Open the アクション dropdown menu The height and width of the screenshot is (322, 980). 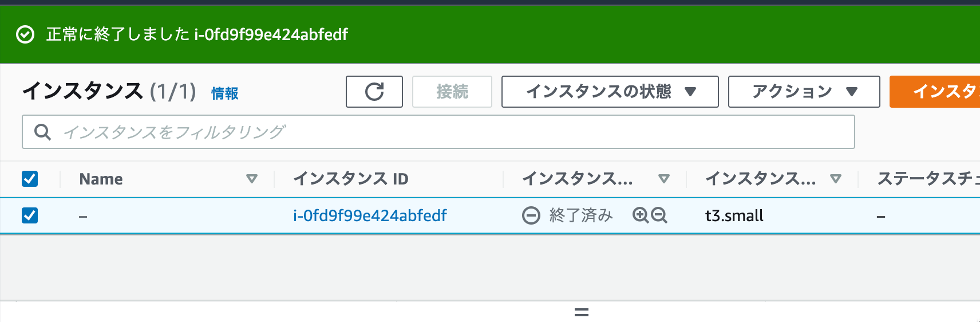point(804,92)
